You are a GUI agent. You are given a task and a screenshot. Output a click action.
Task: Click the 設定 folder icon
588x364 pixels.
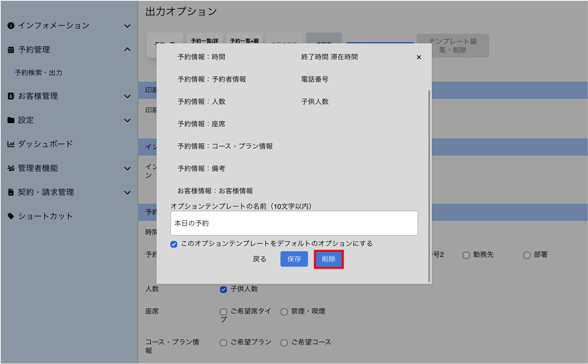click(11, 120)
